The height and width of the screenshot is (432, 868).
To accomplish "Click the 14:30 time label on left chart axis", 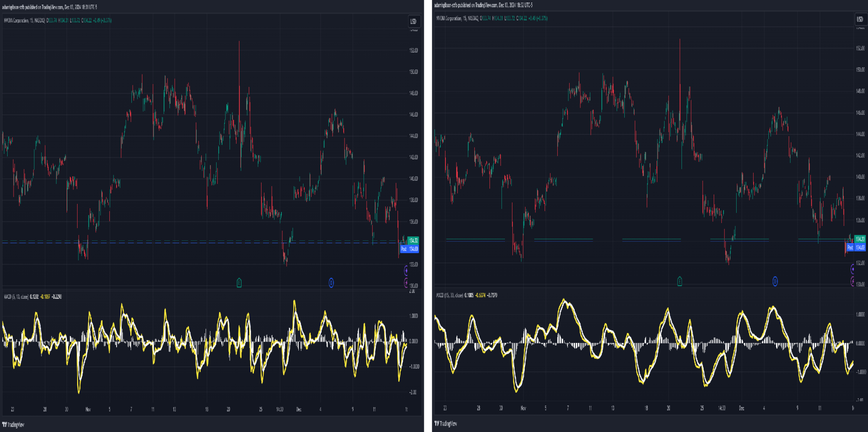I will [x=279, y=410].
